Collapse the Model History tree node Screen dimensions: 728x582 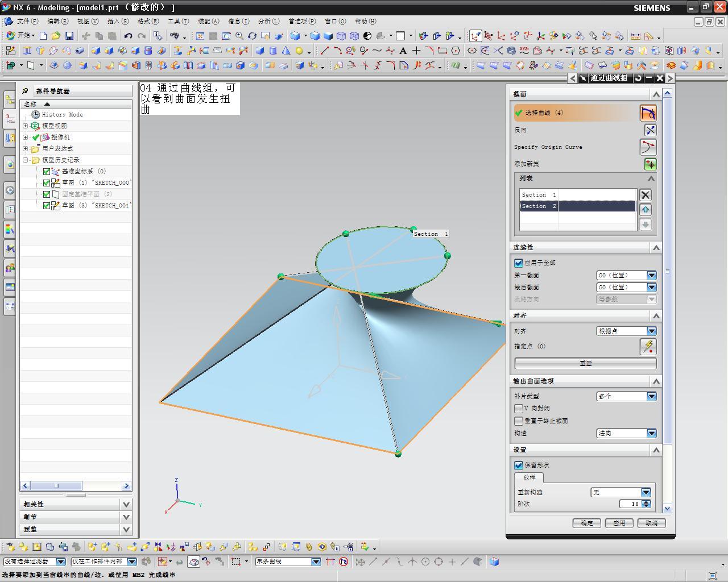coord(26,160)
